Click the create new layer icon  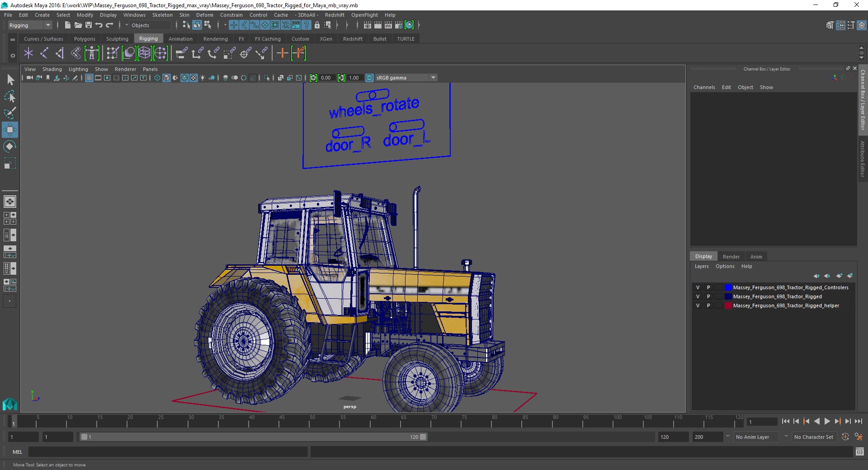pyautogui.click(x=840, y=276)
